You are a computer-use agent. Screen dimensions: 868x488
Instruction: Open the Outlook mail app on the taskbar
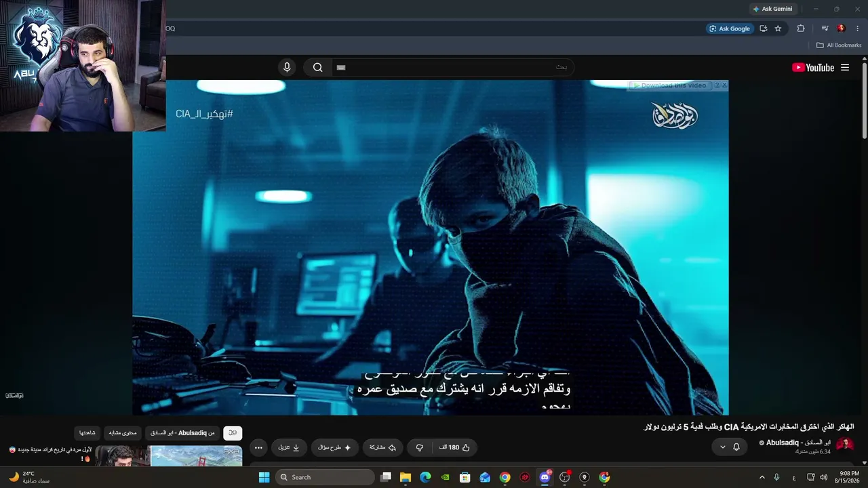485,477
